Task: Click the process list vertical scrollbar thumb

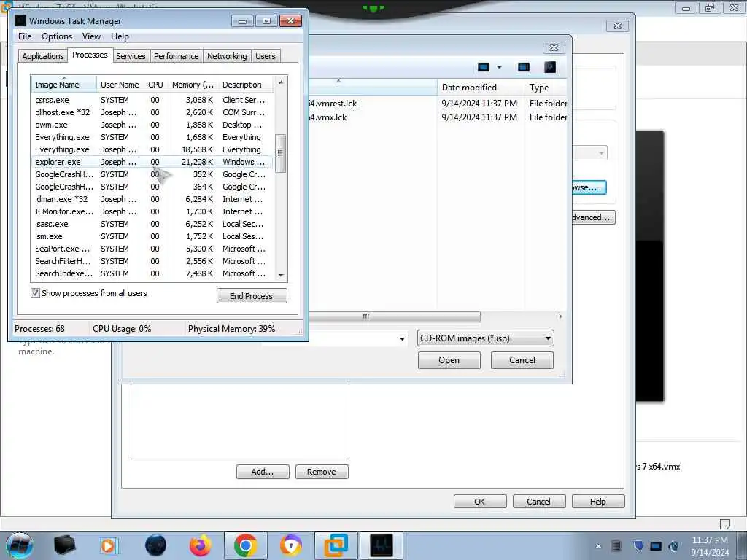Action: pyautogui.click(x=281, y=153)
